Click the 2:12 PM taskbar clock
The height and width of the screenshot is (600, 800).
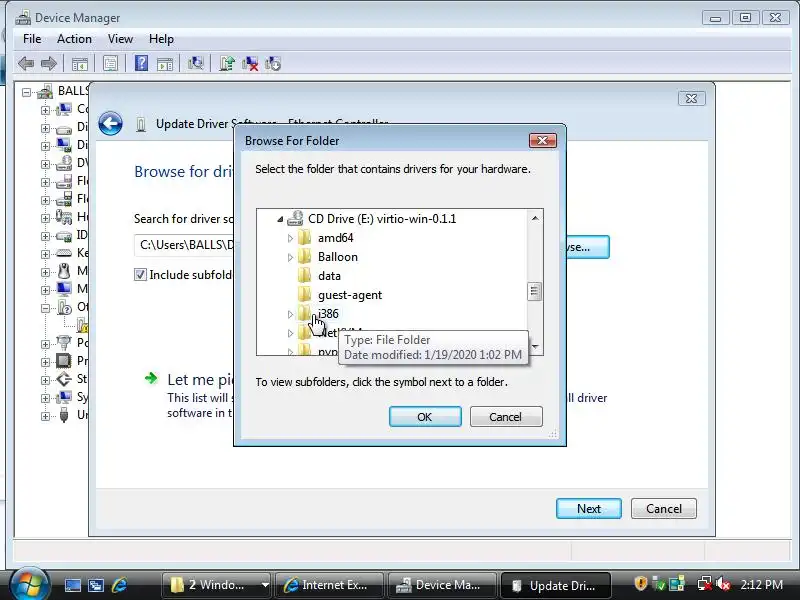(762, 585)
